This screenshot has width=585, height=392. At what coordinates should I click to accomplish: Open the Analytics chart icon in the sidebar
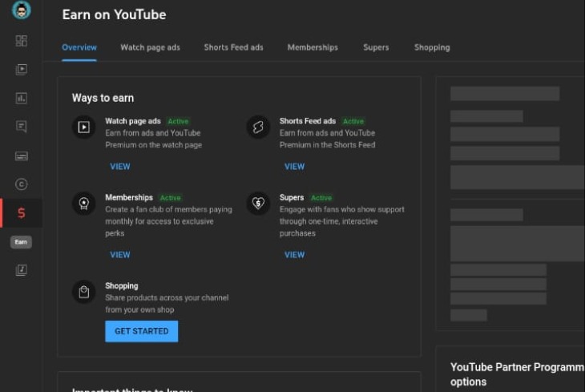(x=22, y=98)
